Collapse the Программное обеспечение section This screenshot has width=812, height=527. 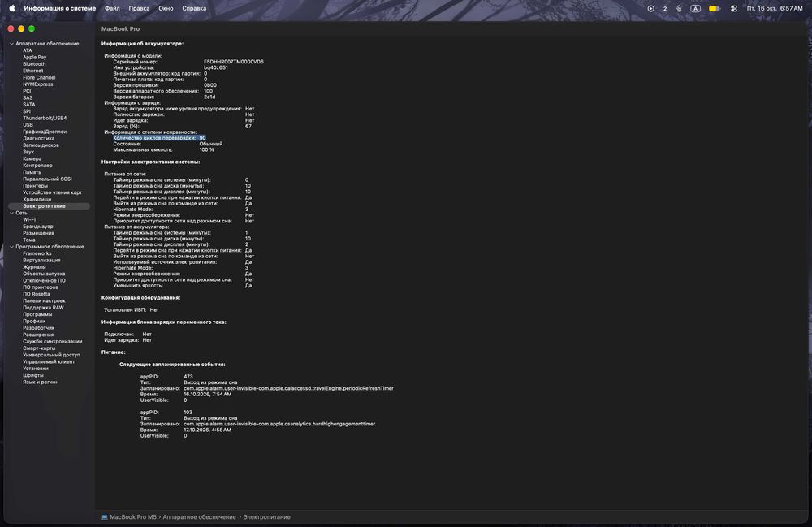12,247
